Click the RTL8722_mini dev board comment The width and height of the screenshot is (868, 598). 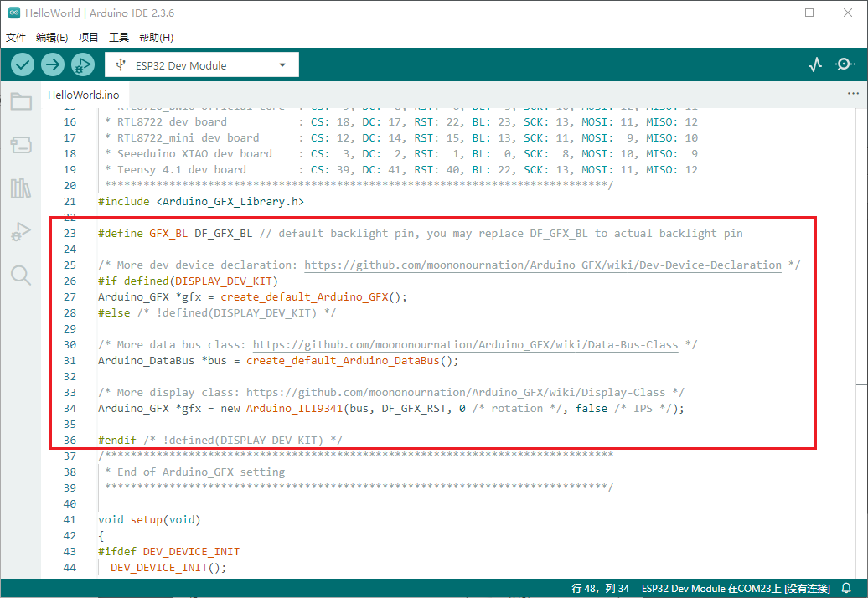pyautogui.click(x=188, y=137)
